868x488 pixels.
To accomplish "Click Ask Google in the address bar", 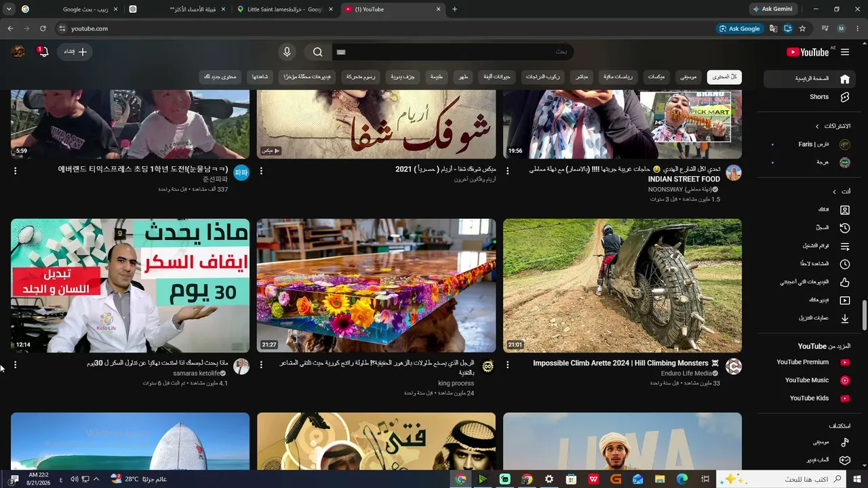I will pyautogui.click(x=740, y=28).
